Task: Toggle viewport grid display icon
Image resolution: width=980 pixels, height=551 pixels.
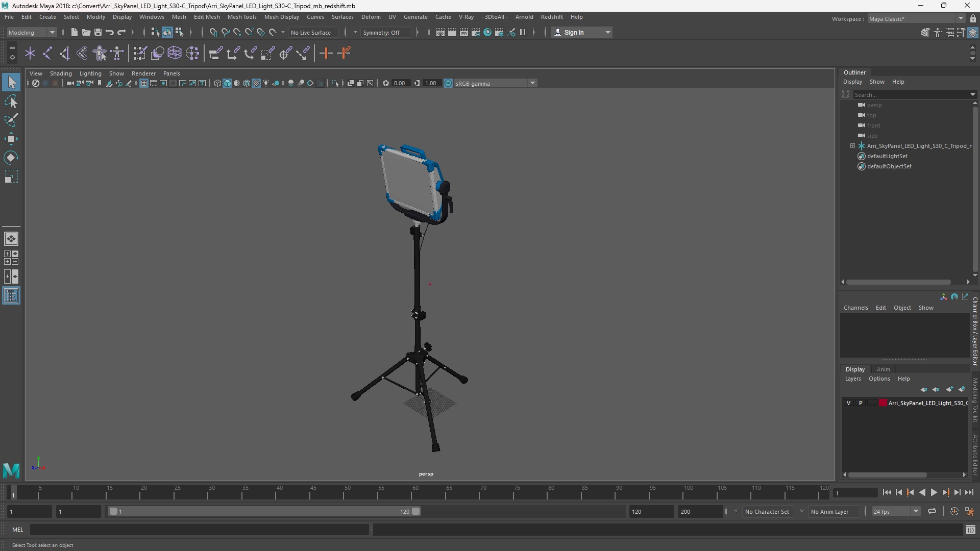Action: click(144, 83)
